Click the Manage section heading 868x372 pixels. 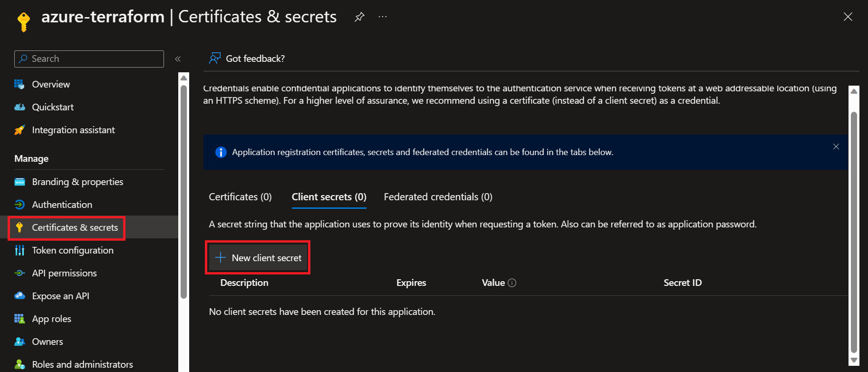click(31, 158)
